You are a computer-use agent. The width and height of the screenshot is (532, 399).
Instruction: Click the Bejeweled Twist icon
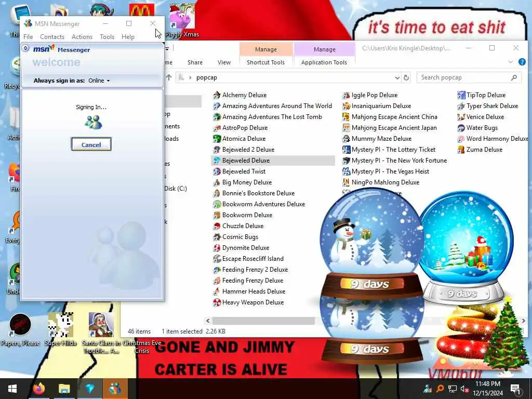coord(217,171)
